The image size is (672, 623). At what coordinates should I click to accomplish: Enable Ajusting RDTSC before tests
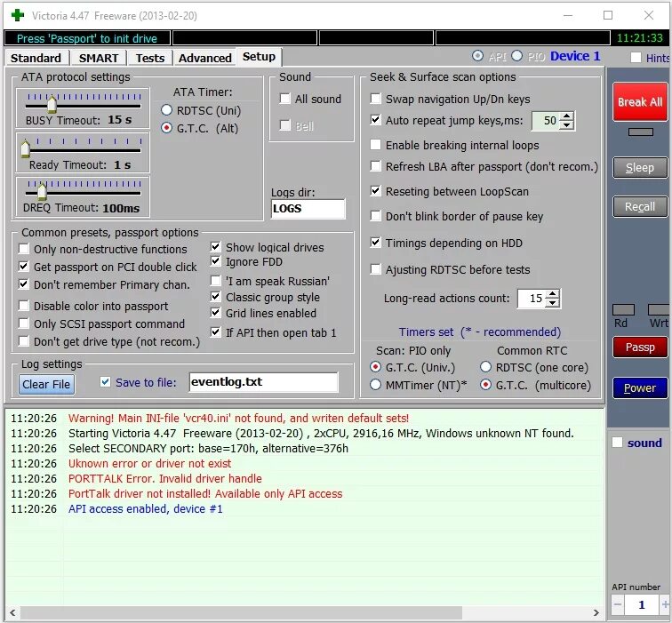coord(375,269)
